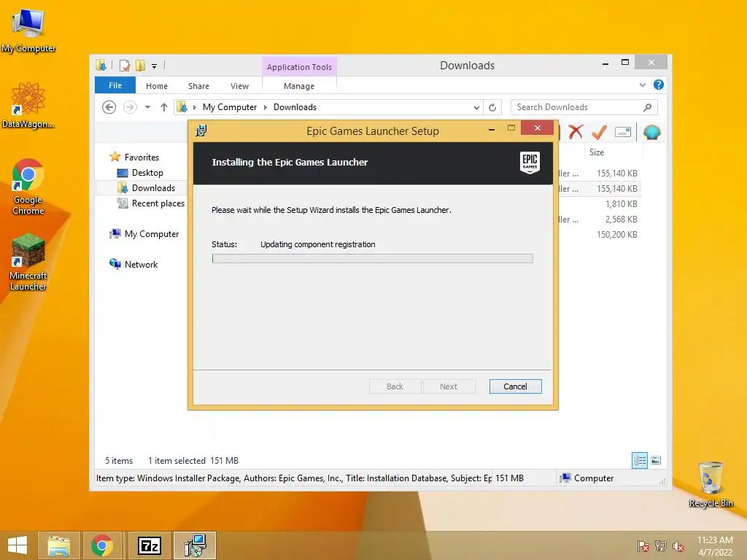747x560 pixels.
Task: Open the address bar history dropdown
Action: [x=476, y=108]
